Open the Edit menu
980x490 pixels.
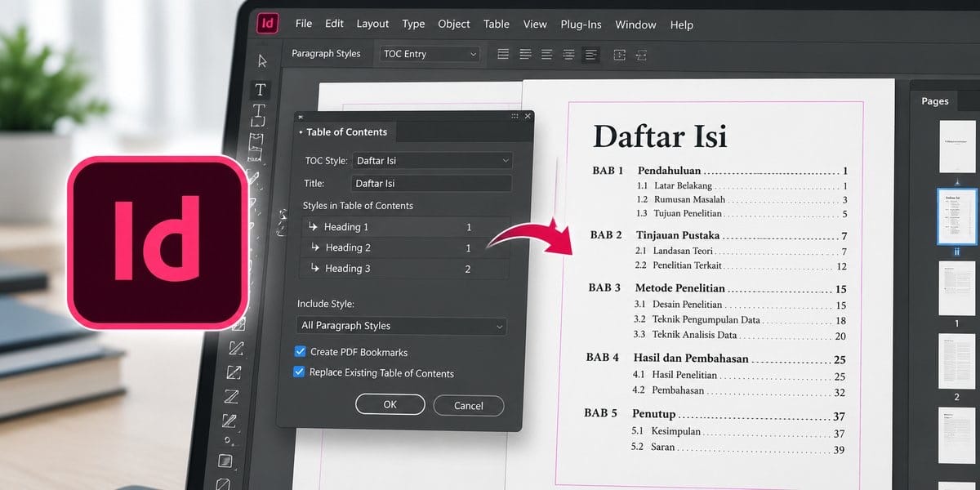[334, 24]
